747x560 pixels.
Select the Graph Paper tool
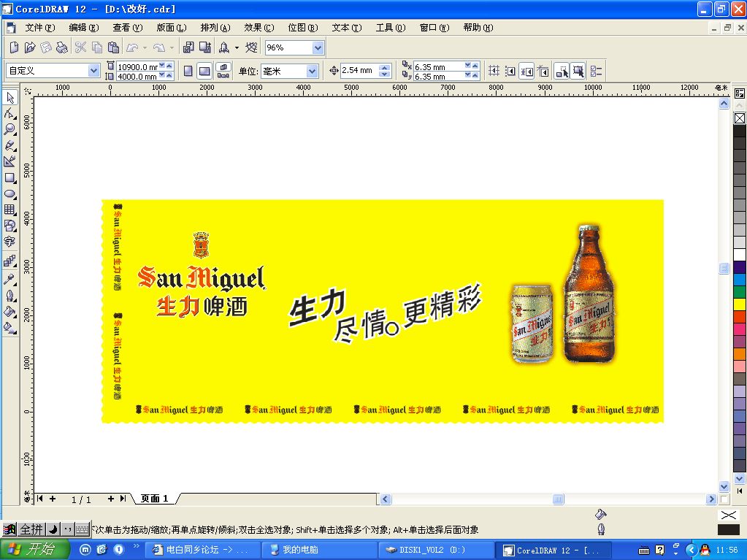(x=10, y=210)
